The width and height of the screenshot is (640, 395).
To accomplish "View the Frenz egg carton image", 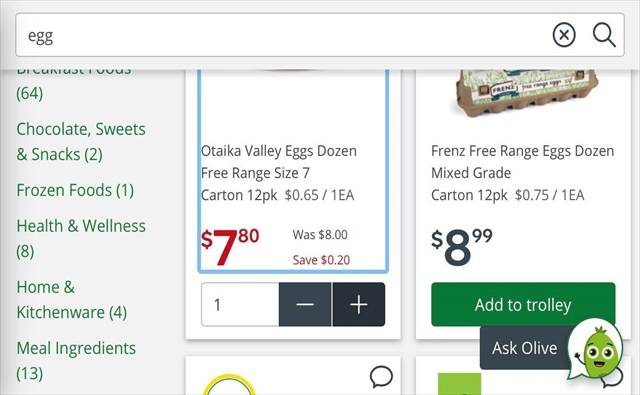I will [524, 94].
